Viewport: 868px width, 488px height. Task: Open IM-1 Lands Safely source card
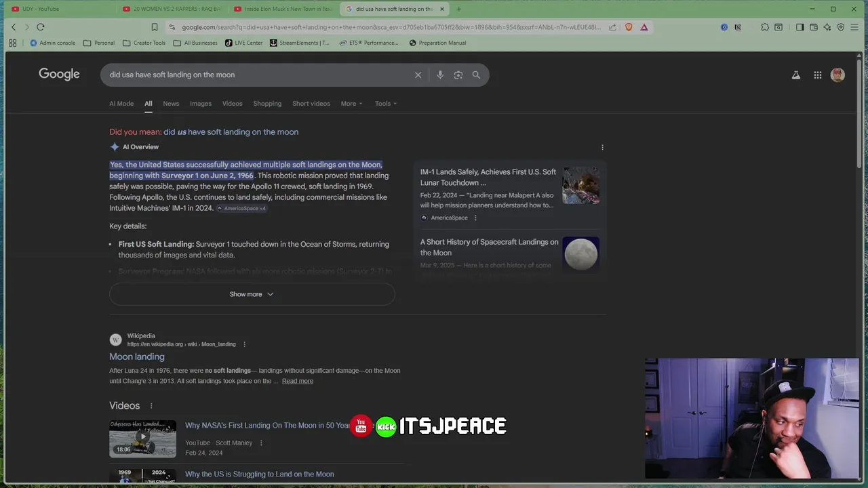click(x=509, y=194)
